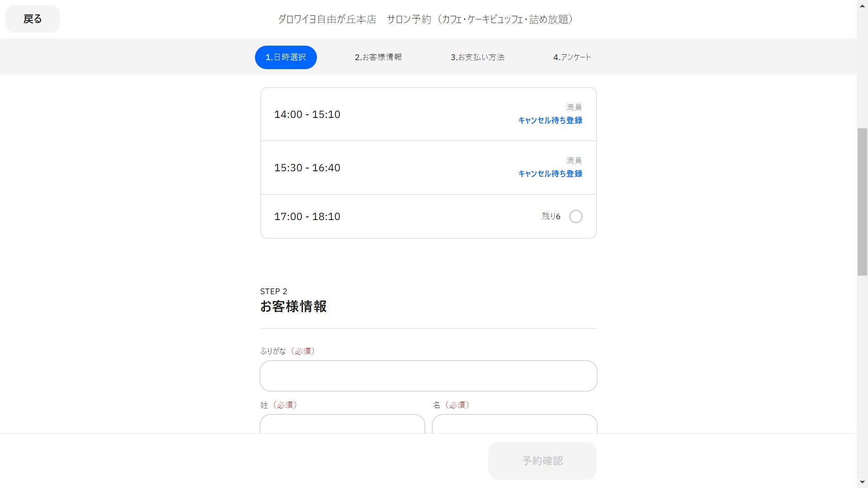This screenshot has width=868, height=488.
Task: Click the page scrollbar thumb
Action: (x=863, y=202)
